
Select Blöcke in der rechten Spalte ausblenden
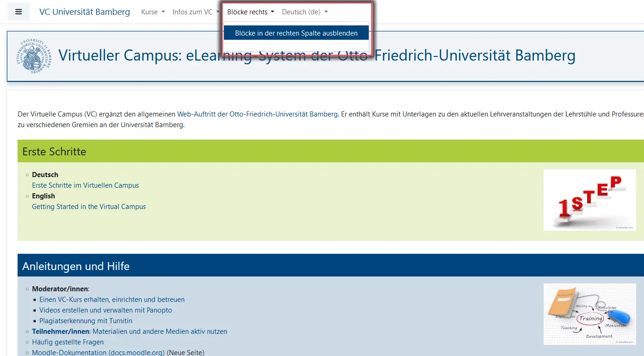[x=296, y=33]
